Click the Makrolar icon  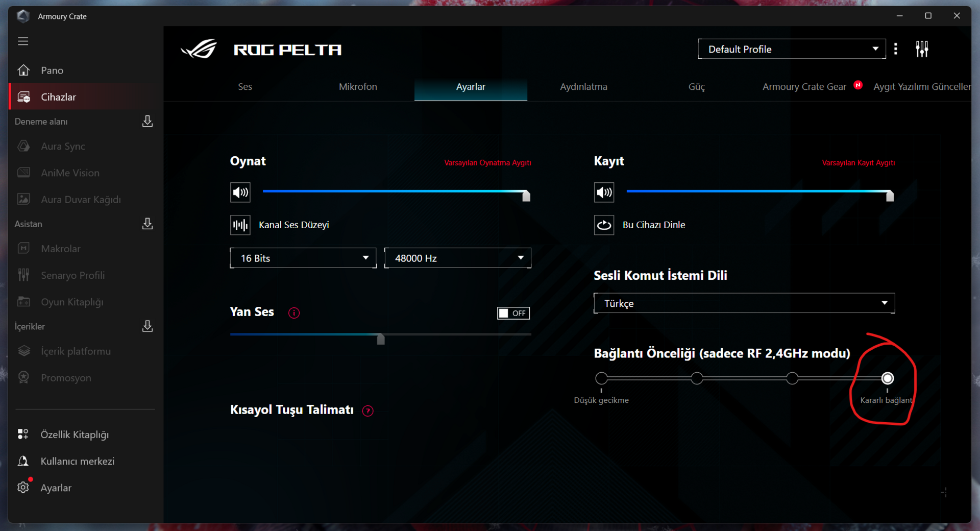(23, 249)
